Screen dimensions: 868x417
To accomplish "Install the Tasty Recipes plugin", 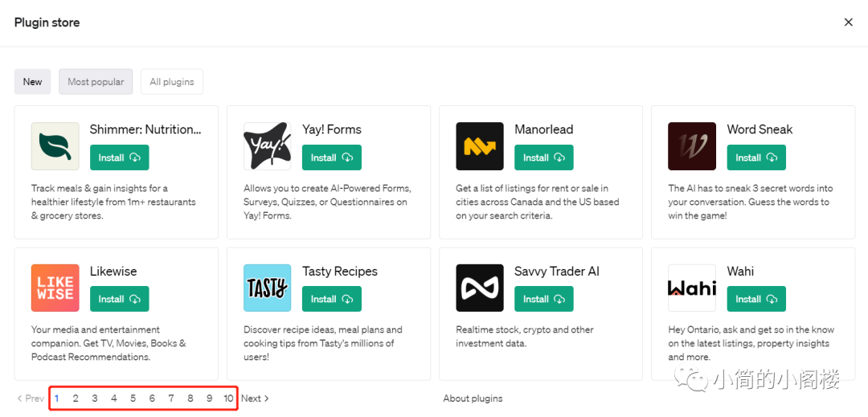I will (x=331, y=299).
